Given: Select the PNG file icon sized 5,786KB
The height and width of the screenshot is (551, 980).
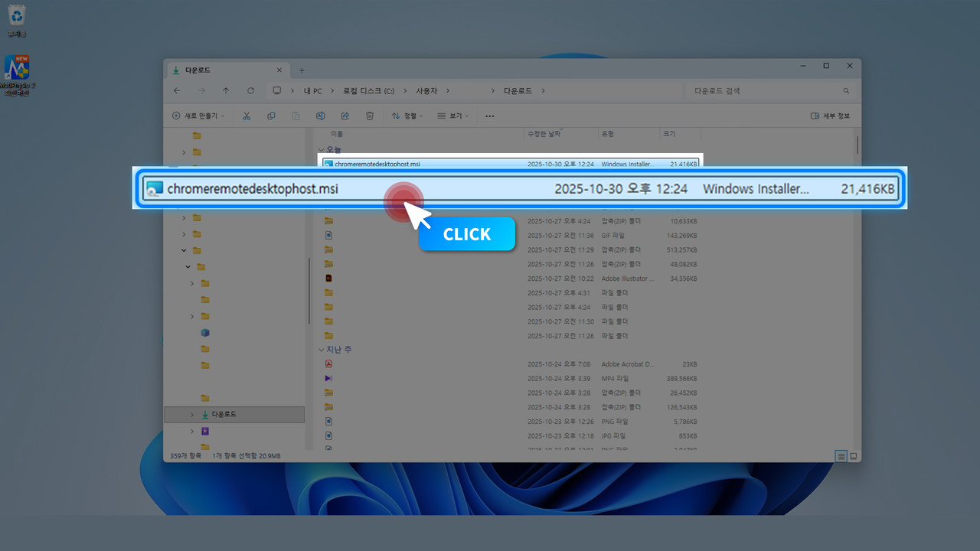Looking at the screenshot, I should pyautogui.click(x=328, y=421).
